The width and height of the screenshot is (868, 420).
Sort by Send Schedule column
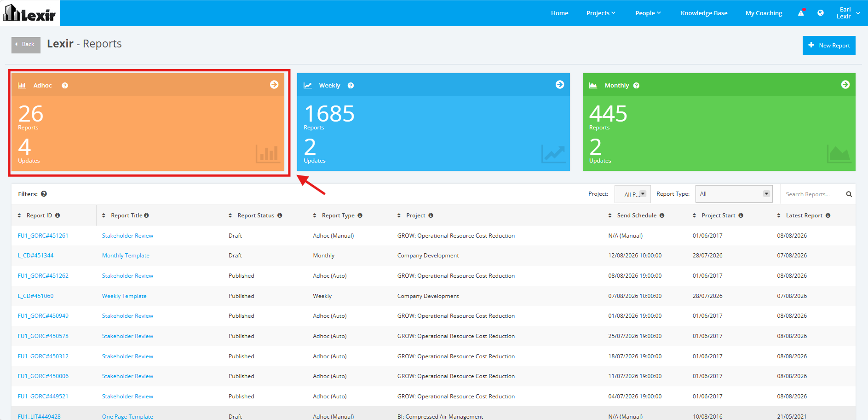[x=637, y=216]
